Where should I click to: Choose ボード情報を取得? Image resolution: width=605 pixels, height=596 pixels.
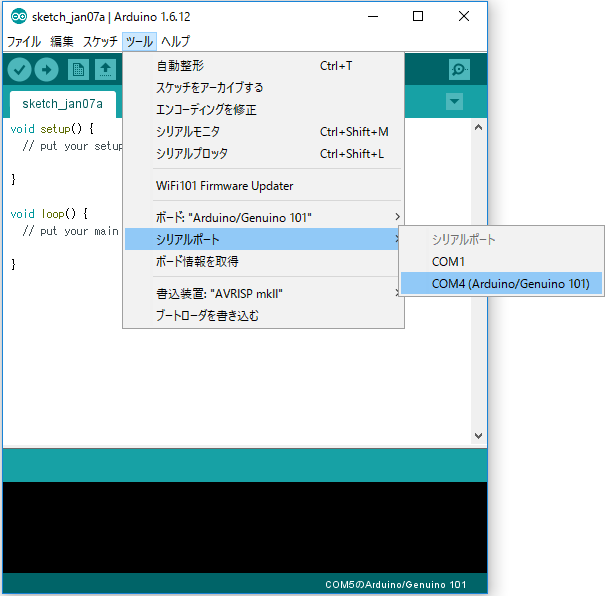point(264,262)
